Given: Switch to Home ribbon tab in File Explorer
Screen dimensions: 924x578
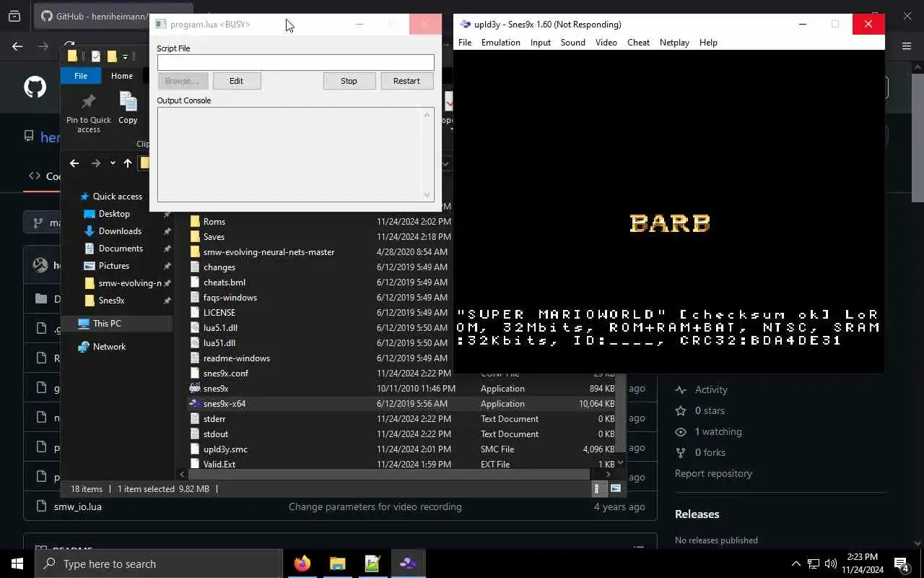Looking at the screenshot, I should point(121,76).
